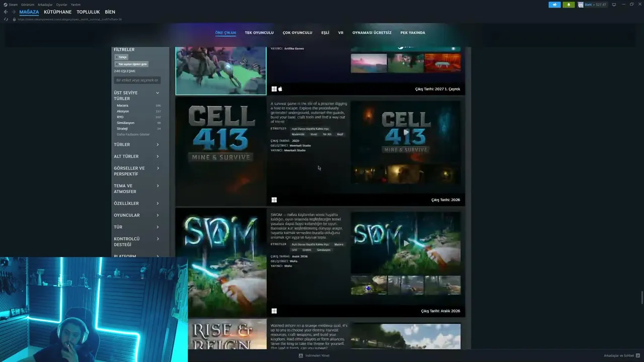Show more genres via Daha Fazlasını Göster

coord(133,135)
